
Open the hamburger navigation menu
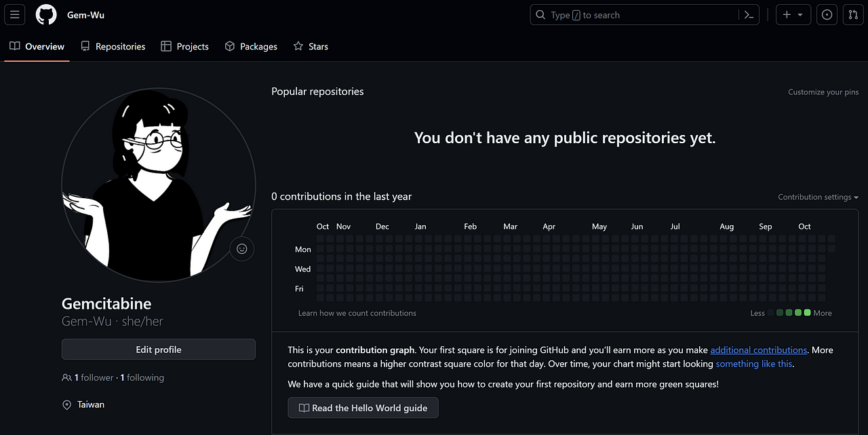coord(15,14)
